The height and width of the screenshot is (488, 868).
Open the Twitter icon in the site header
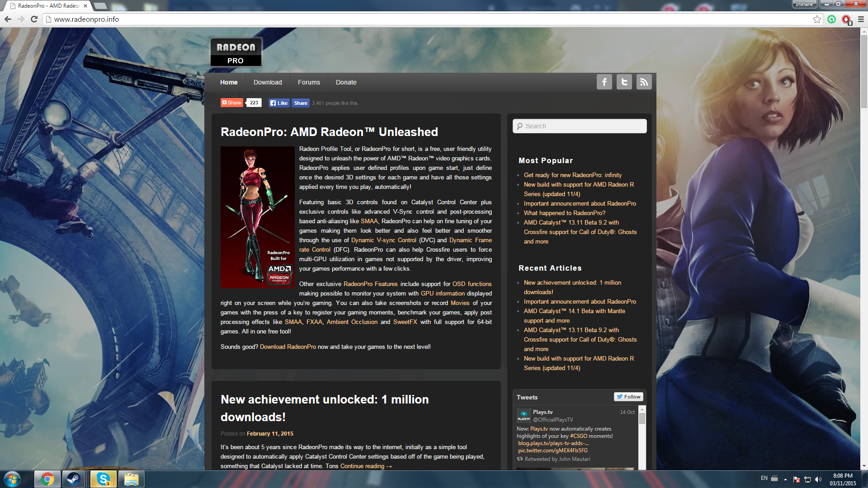624,82
